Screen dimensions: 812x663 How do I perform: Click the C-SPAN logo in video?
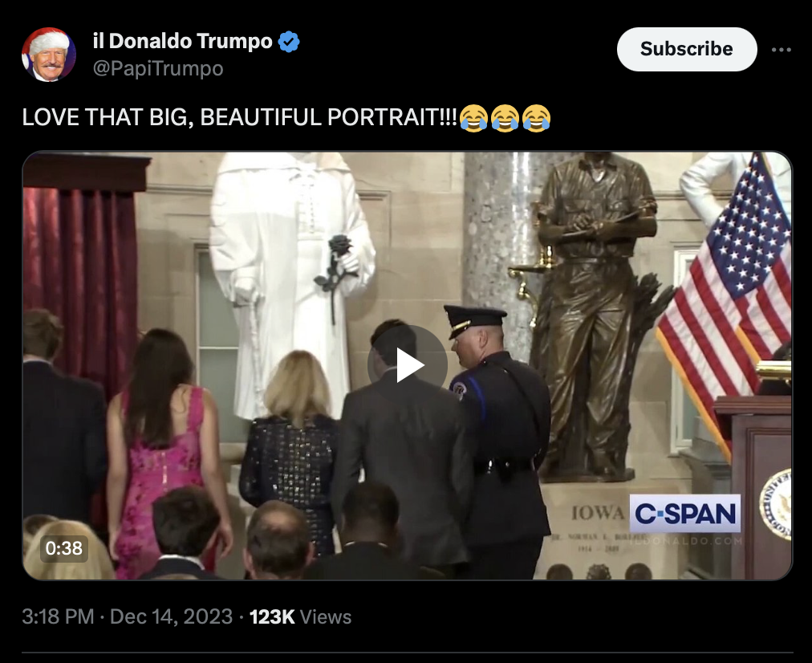coord(685,514)
